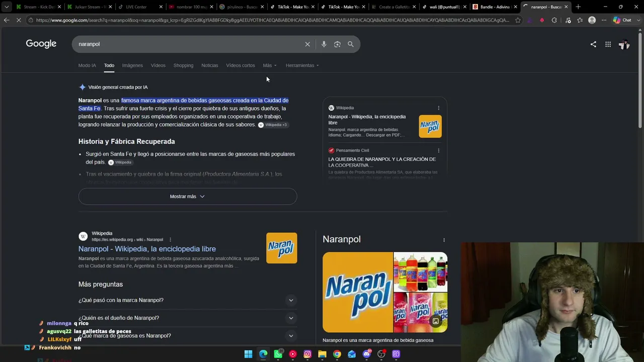
Task: Click the share icon on Google results page
Action: tap(593, 44)
